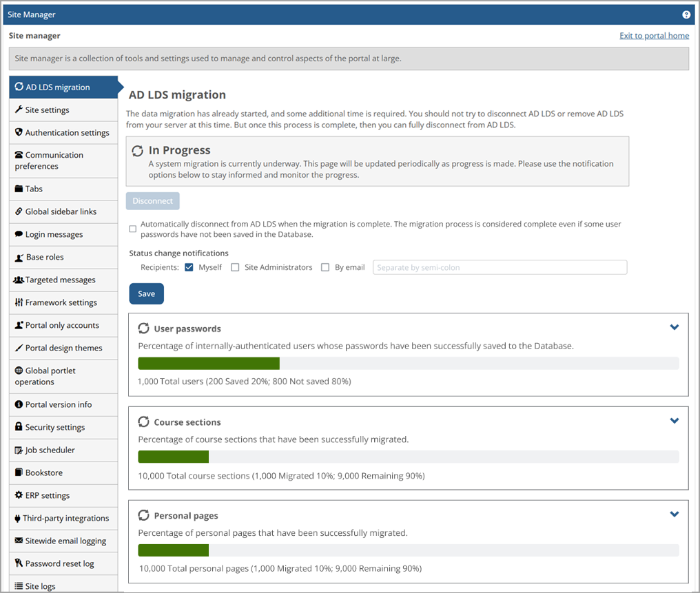Open Portal only accounts
The height and width of the screenshot is (593, 700).
click(63, 325)
